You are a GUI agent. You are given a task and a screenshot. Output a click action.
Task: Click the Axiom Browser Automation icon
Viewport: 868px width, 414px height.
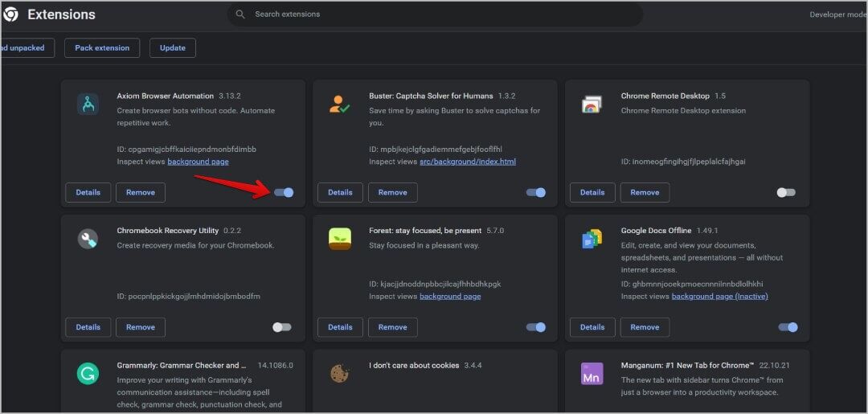click(x=88, y=104)
